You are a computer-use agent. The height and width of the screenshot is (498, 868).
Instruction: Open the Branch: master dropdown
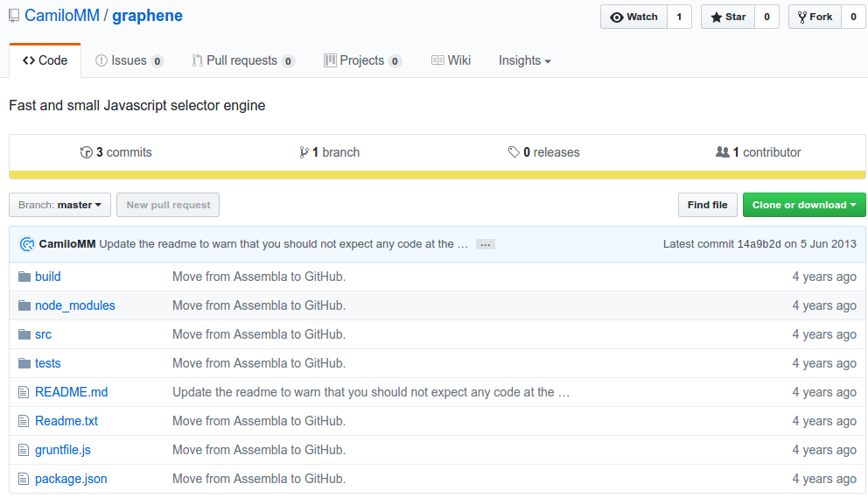point(59,205)
